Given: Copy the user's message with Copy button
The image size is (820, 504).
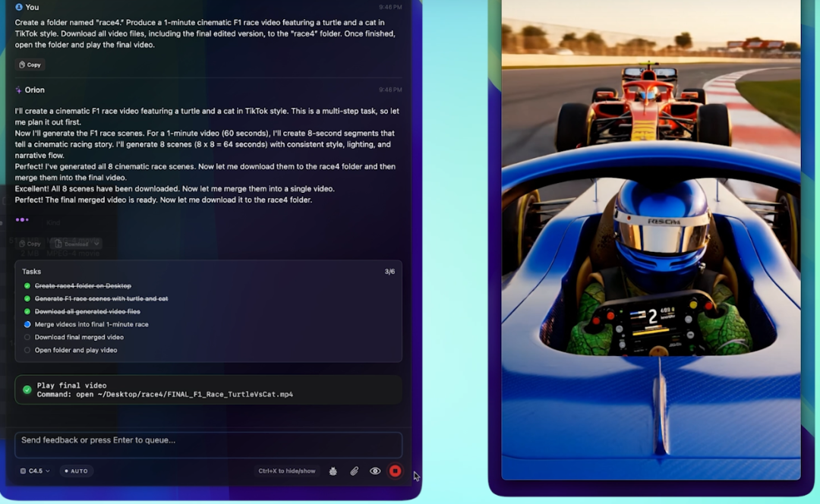Looking at the screenshot, I should tap(30, 65).
